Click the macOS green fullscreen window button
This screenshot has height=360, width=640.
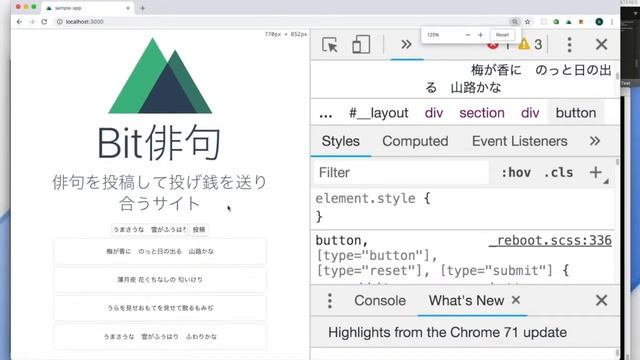coord(34,7)
